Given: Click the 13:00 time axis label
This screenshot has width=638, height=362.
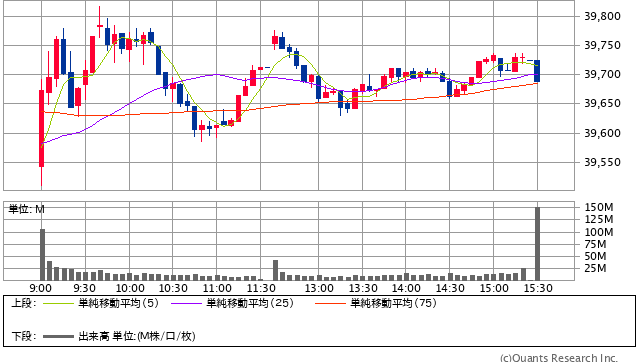Looking at the screenshot, I should 319,288.
